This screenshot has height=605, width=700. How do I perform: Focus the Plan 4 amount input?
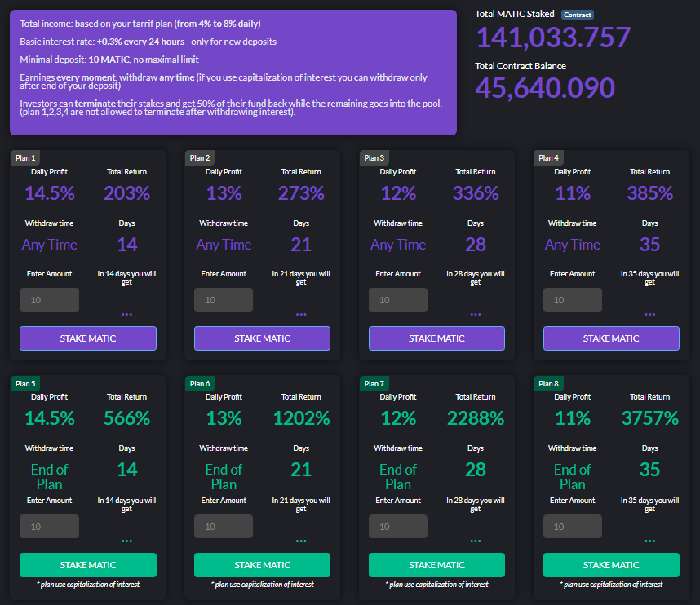click(x=573, y=300)
